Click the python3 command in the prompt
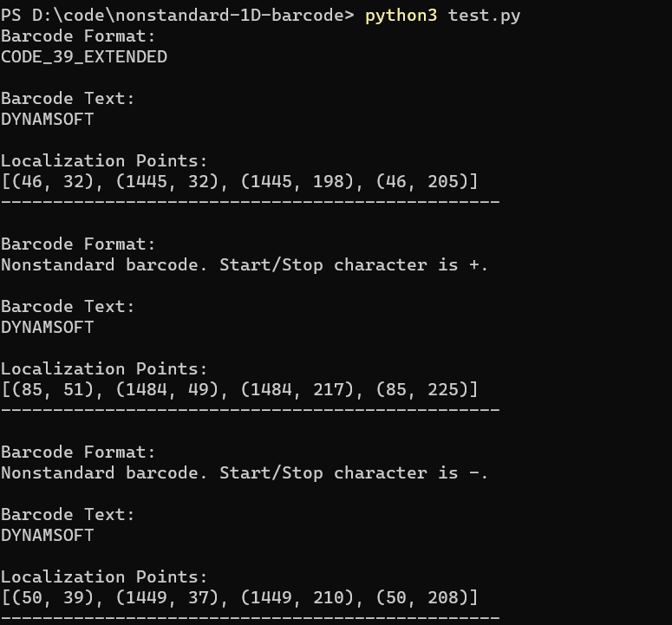This screenshot has width=672, height=625. (x=401, y=16)
